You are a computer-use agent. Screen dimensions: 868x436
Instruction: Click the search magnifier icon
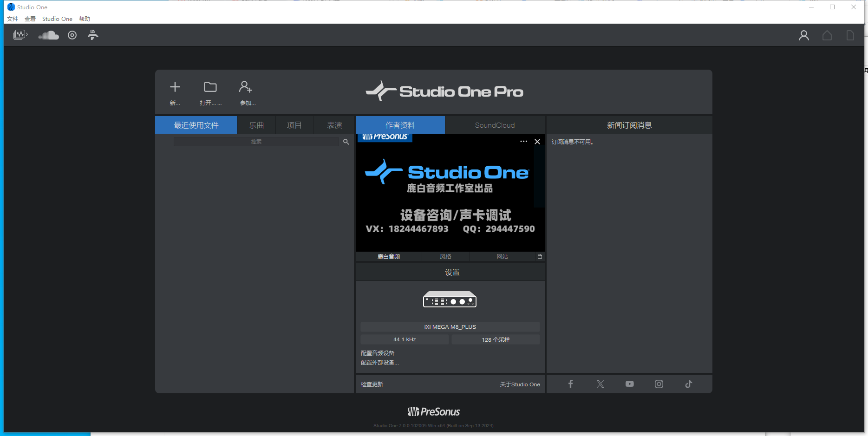pos(346,142)
